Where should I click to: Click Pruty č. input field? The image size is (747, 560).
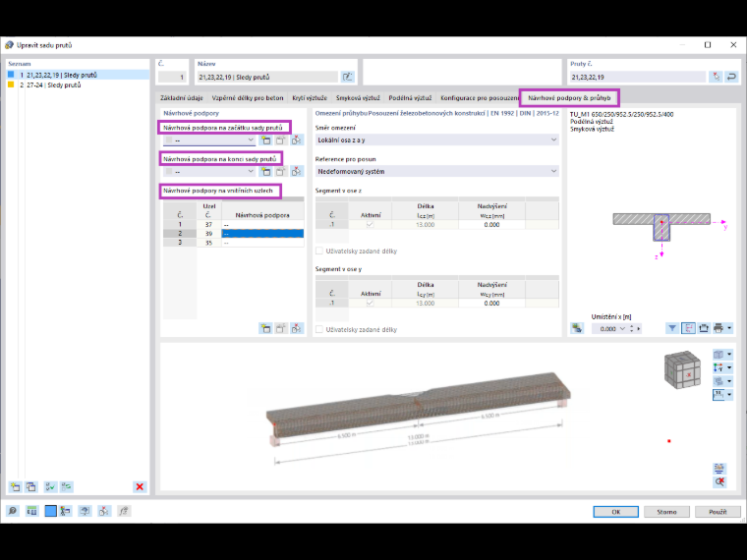click(638, 77)
